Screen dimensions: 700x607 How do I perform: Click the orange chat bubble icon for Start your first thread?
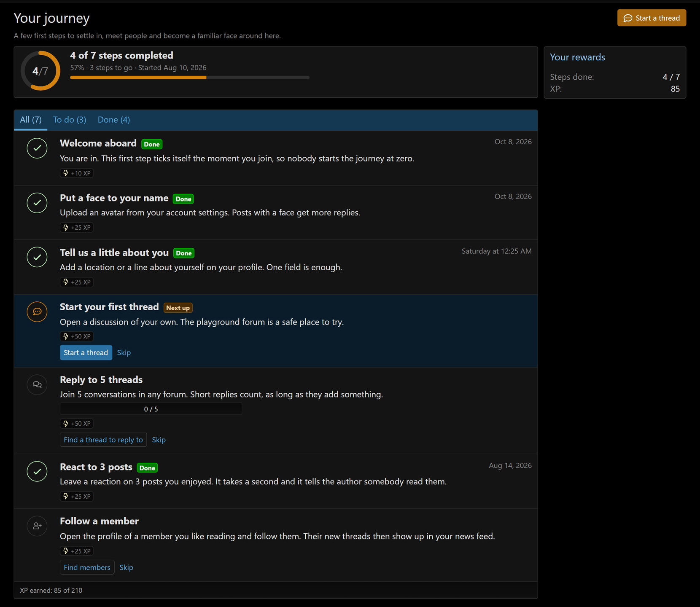(x=37, y=312)
